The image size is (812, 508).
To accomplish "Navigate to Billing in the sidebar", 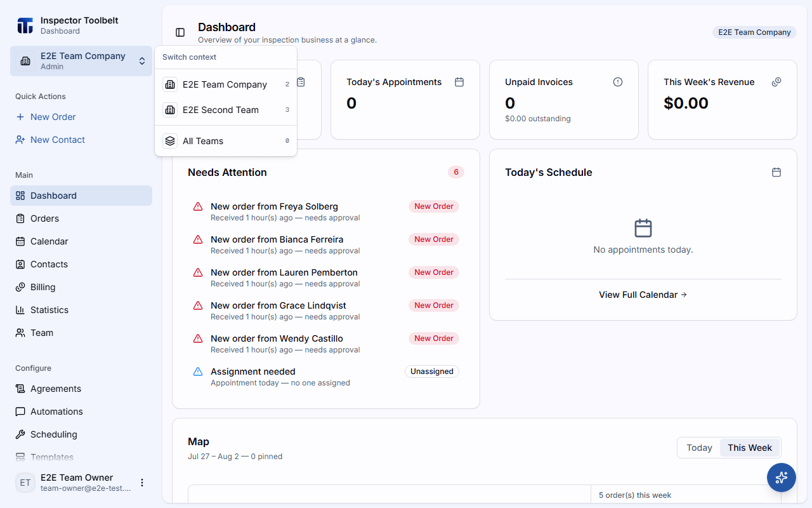I will (81, 287).
